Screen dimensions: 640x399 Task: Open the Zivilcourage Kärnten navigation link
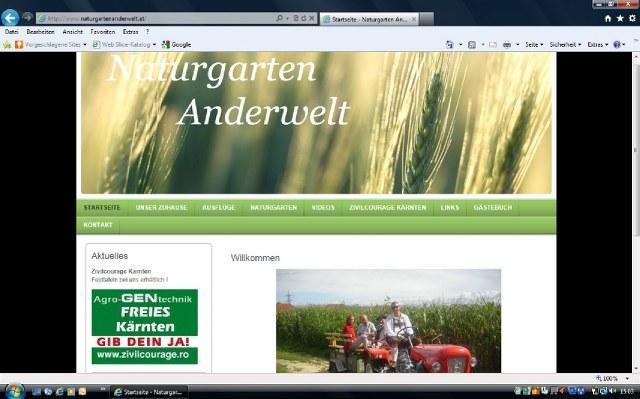tap(387, 208)
